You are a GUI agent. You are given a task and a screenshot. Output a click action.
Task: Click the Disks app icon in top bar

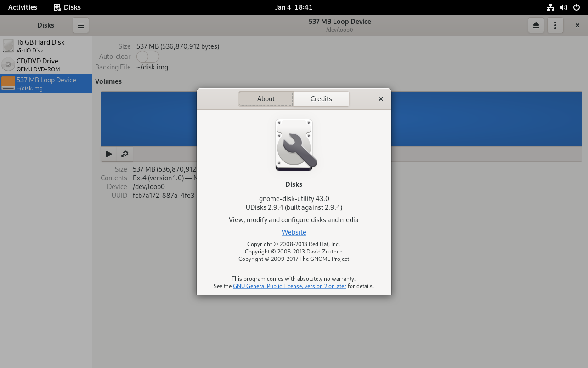click(x=57, y=7)
